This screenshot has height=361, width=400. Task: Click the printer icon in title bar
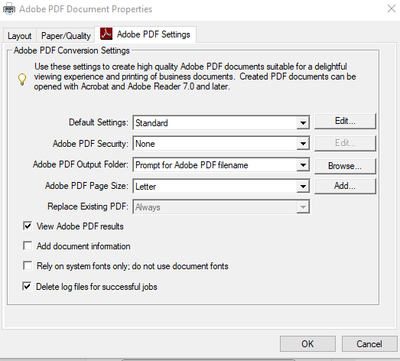point(9,9)
